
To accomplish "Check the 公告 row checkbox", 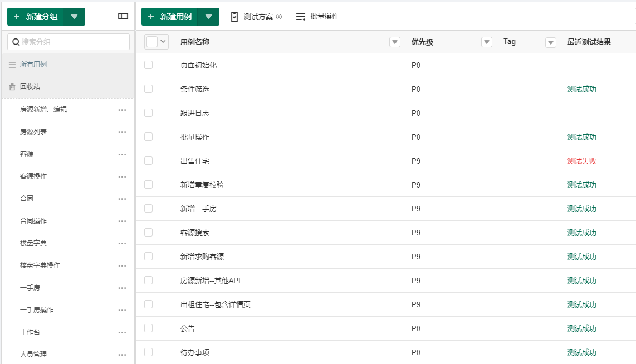I will pos(149,328).
